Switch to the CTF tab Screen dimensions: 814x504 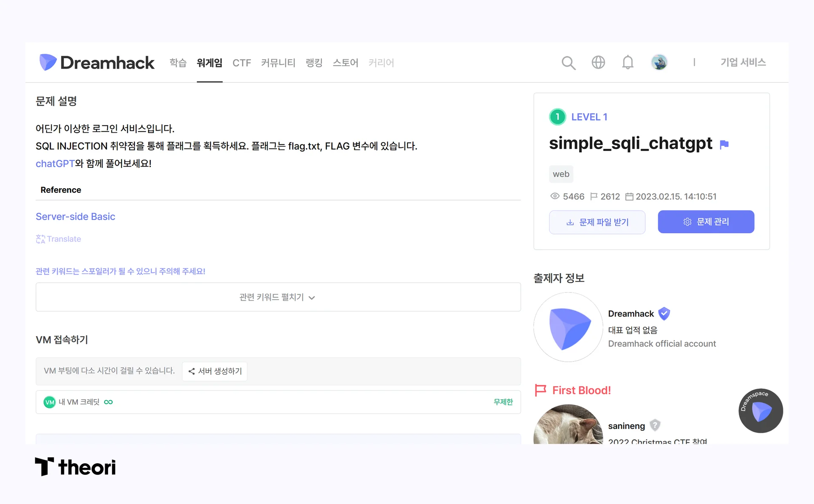point(241,62)
